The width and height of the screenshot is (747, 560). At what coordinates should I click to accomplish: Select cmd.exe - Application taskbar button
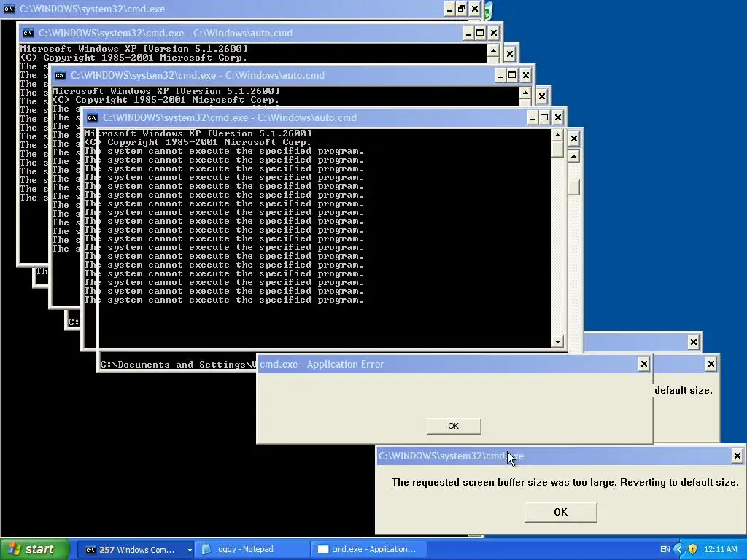click(x=368, y=550)
